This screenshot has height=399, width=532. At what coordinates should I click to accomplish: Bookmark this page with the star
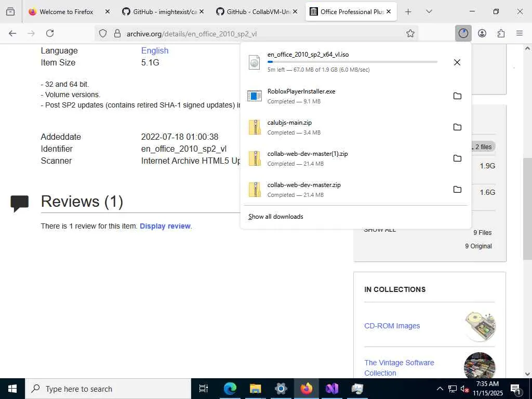coord(410,33)
